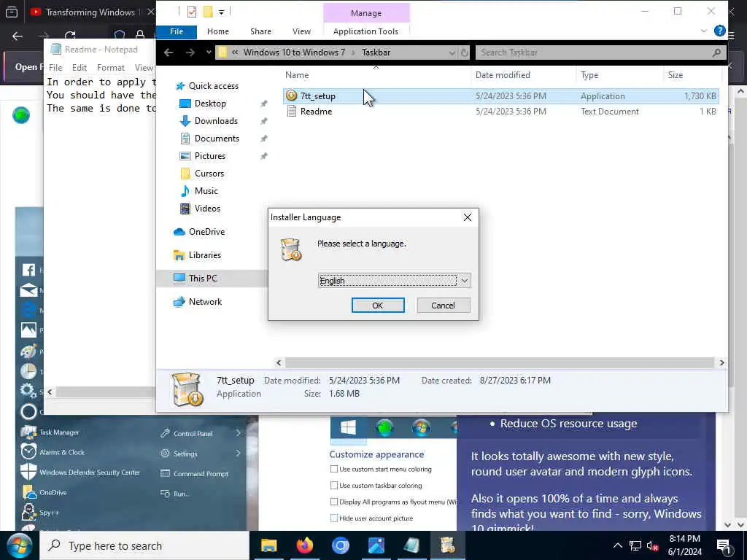The width and height of the screenshot is (747, 560).
Task: Toggle Use custom start menu coloring
Action: 334,469
